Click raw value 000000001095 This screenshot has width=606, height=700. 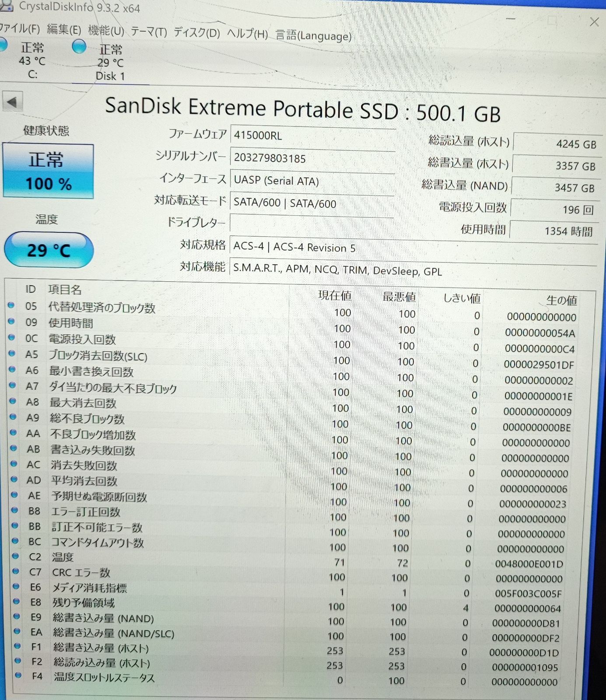click(525, 668)
